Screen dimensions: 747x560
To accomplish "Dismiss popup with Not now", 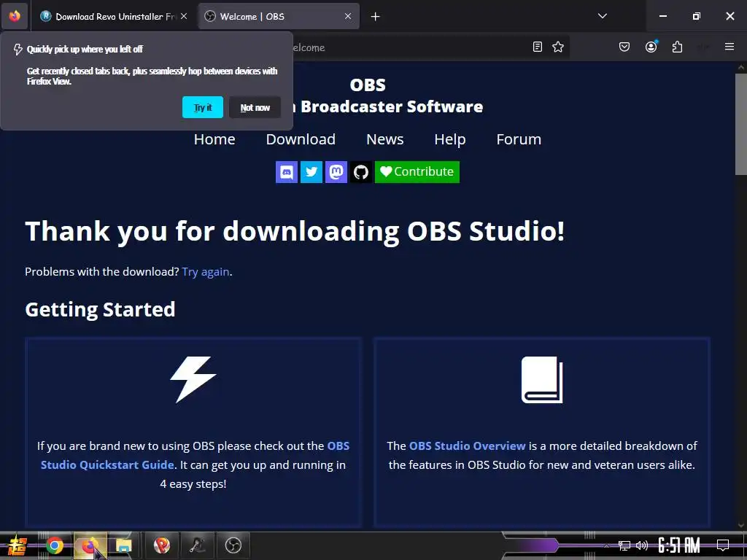I will [255, 107].
